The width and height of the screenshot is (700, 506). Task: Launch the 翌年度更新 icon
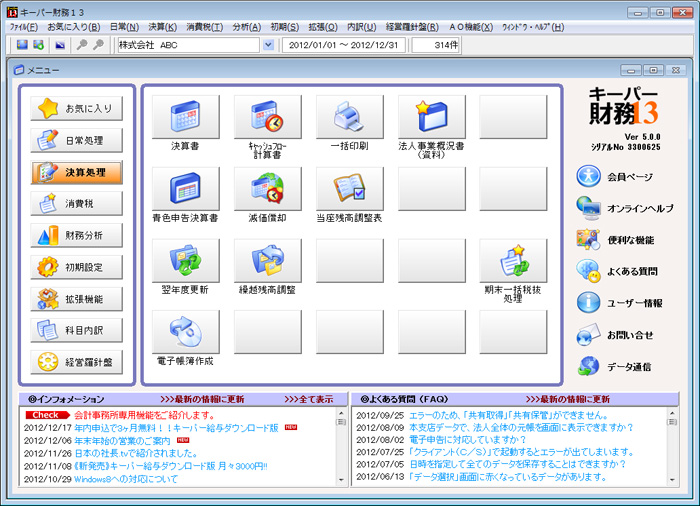pos(185,260)
